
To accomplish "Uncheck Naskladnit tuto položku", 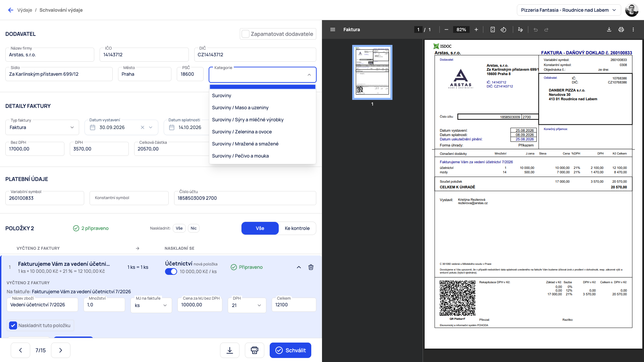I will (x=13, y=325).
